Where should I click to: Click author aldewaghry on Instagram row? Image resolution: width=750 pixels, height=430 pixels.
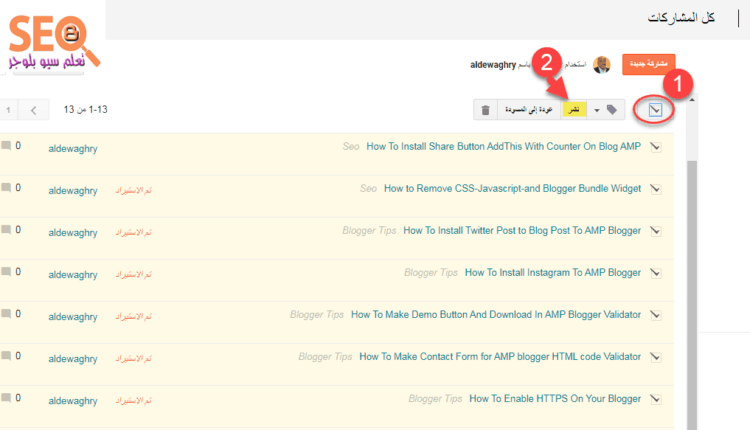point(73,275)
